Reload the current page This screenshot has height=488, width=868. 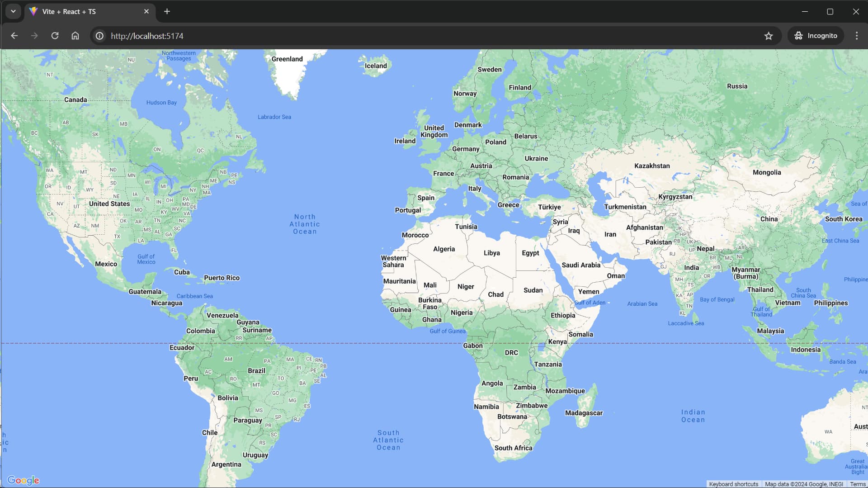[x=55, y=36]
